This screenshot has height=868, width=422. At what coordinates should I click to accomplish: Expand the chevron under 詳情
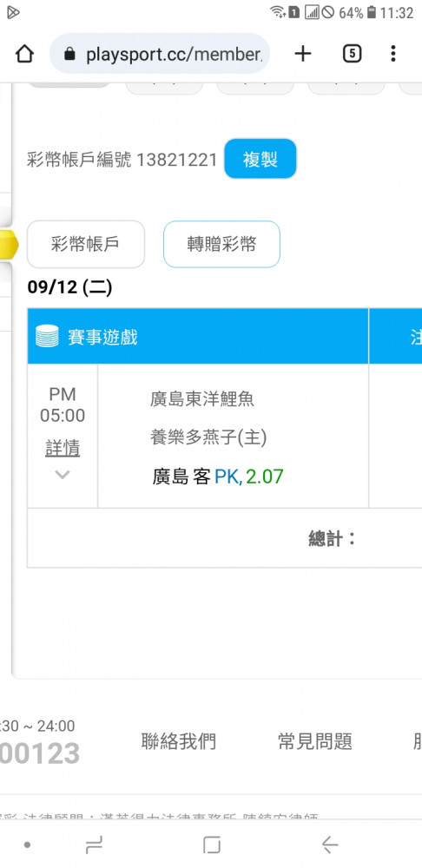63,475
